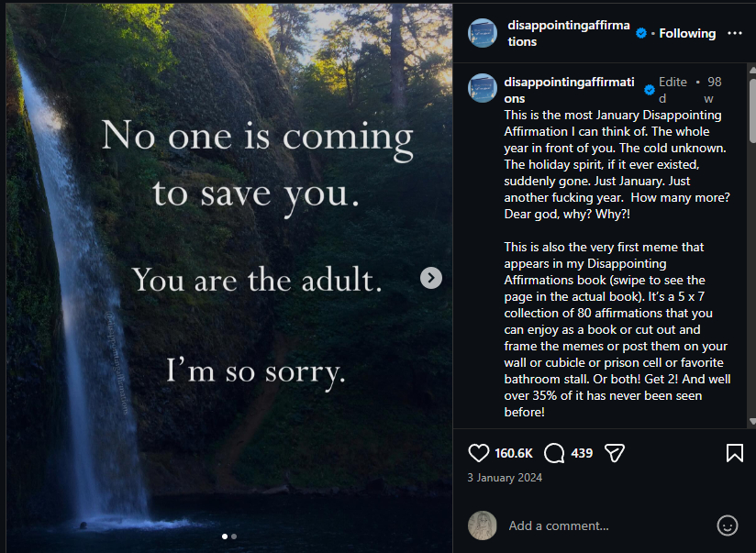View likes by clicking 160.6K count
Viewport: 756px width, 553px height.
click(514, 453)
